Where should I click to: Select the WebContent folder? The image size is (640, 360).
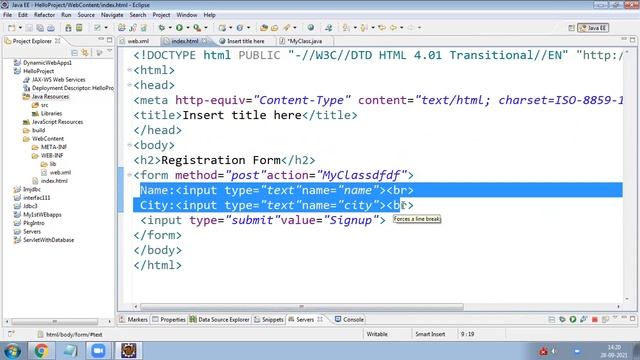[48, 138]
